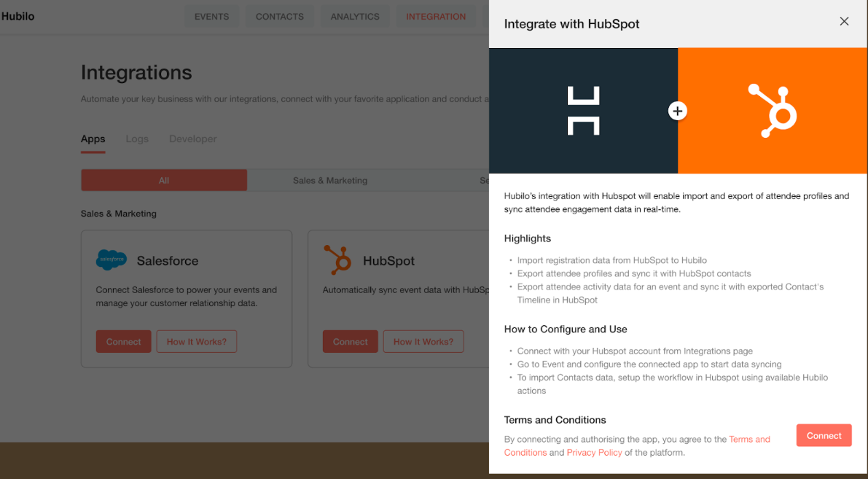This screenshot has width=868, height=479.
Task: Click the Hubilo brand name top left
Action: click(x=17, y=16)
